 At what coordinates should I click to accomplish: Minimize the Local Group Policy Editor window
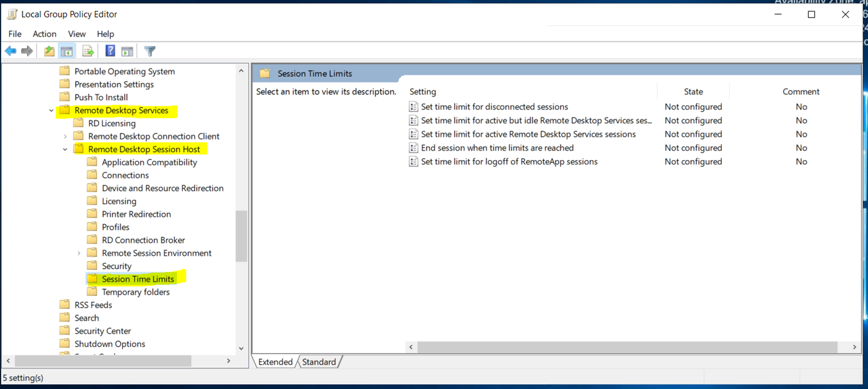(778, 14)
